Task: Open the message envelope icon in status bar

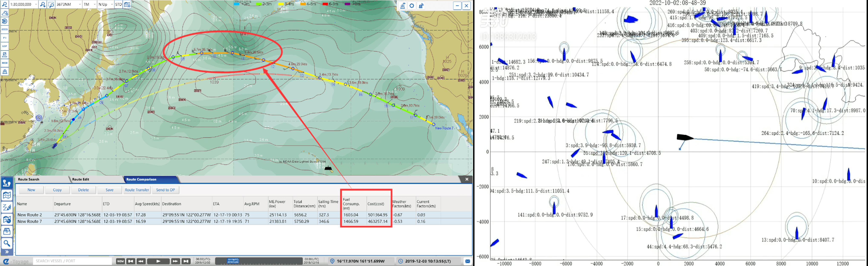Action: 467,261
